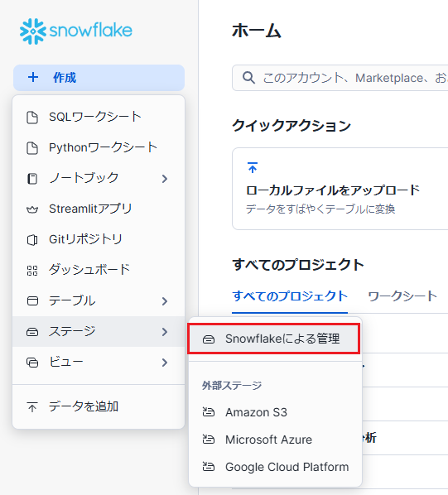The width and height of the screenshot is (448, 495).
Task: Switch to ワークシート tab
Action: 402,296
